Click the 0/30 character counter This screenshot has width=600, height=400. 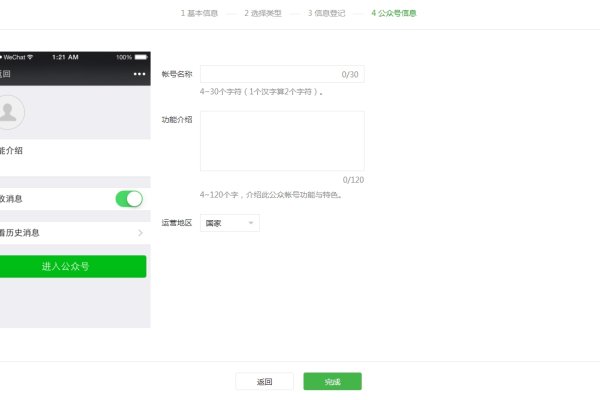[350, 75]
